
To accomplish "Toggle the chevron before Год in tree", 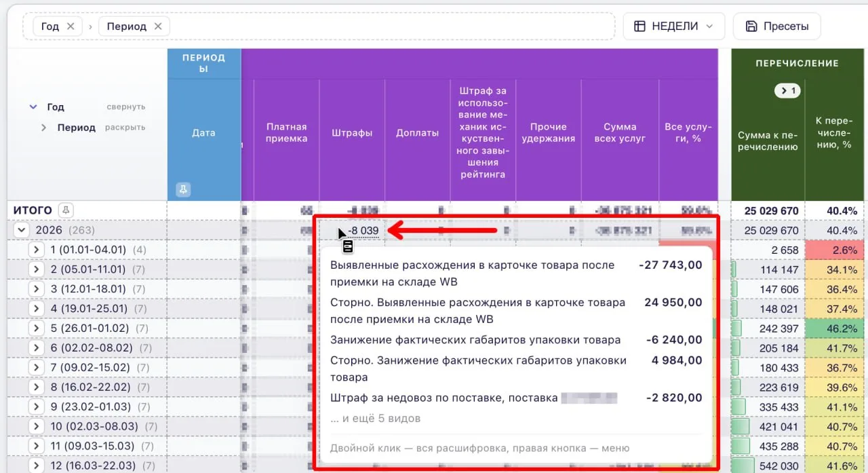I will click(33, 107).
